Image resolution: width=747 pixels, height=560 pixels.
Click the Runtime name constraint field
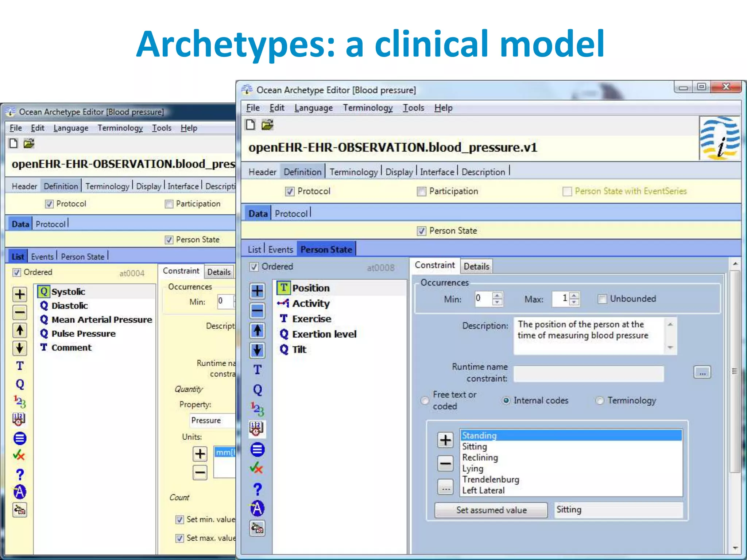coord(589,374)
